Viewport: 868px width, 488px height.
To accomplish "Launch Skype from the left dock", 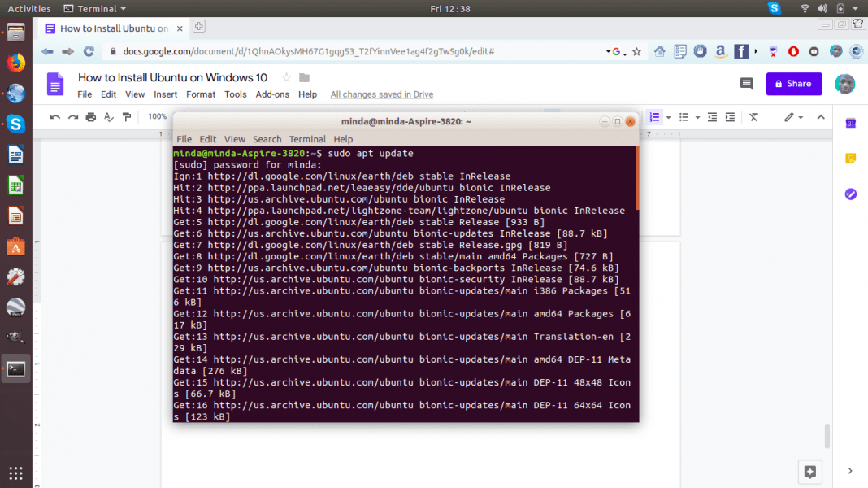I will (x=15, y=124).
